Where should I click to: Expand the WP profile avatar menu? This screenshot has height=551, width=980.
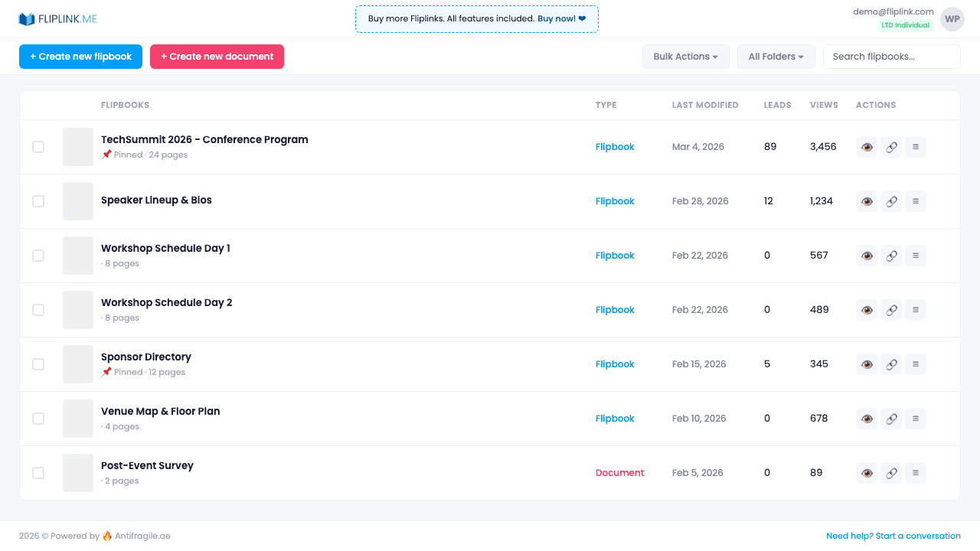[952, 18]
